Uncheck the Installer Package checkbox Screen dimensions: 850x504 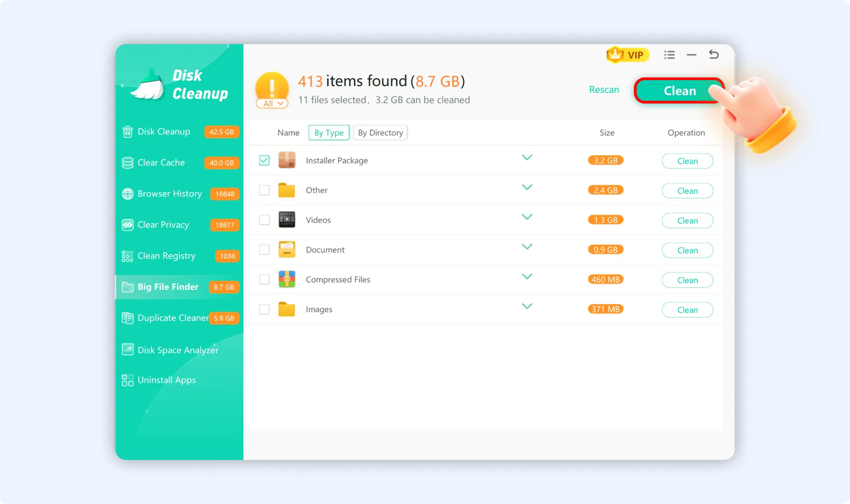(264, 160)
